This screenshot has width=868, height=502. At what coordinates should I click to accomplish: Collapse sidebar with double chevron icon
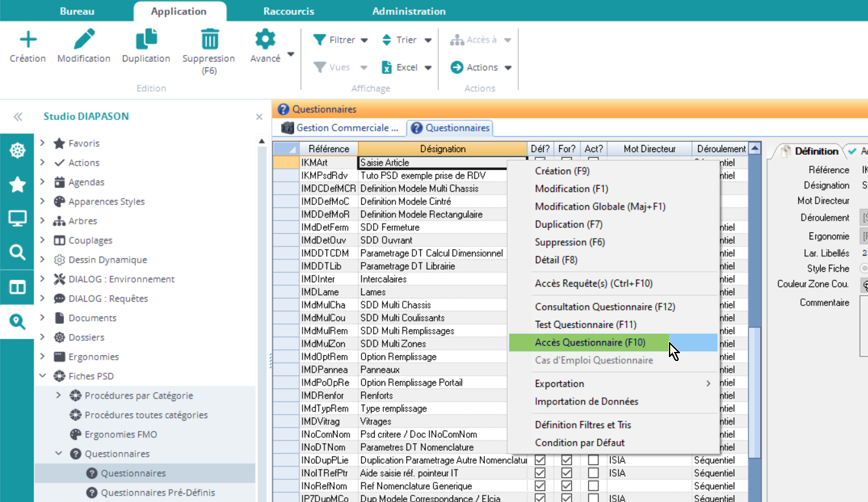point(18,116)
